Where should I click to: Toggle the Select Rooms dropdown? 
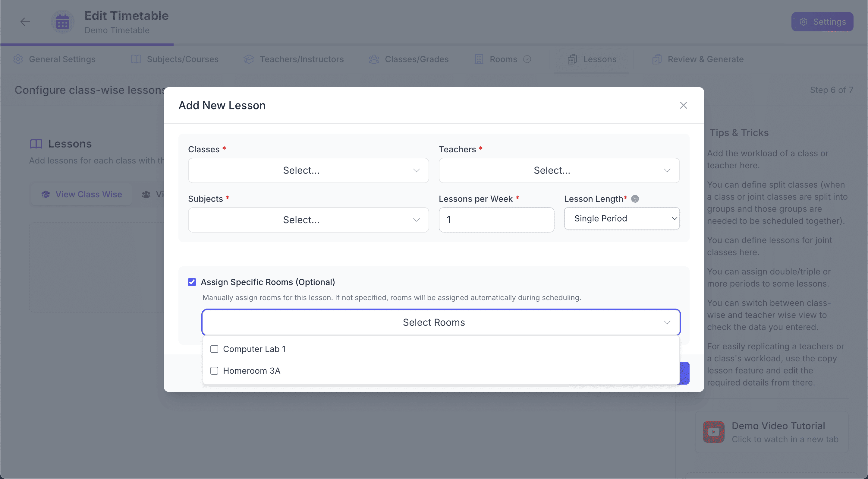click(441, 322)
